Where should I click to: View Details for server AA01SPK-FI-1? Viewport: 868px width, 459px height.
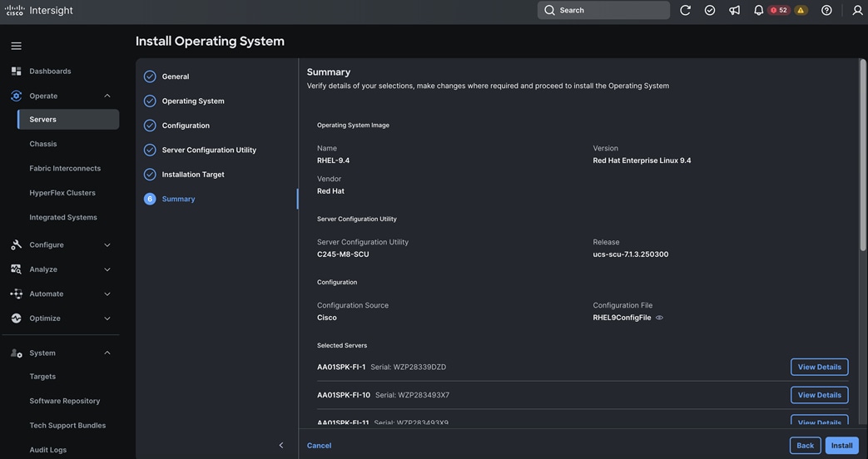(819, 367)
